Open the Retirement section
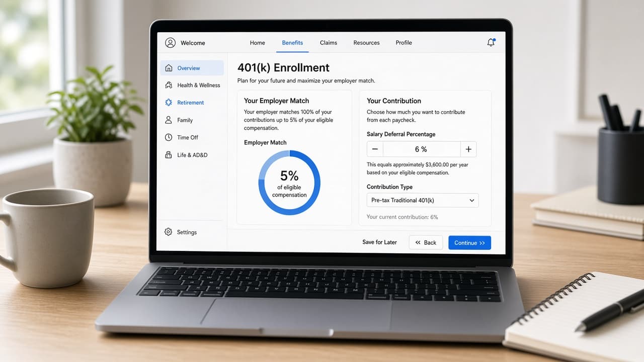This screenshot has width=644, height=362. 192,103
